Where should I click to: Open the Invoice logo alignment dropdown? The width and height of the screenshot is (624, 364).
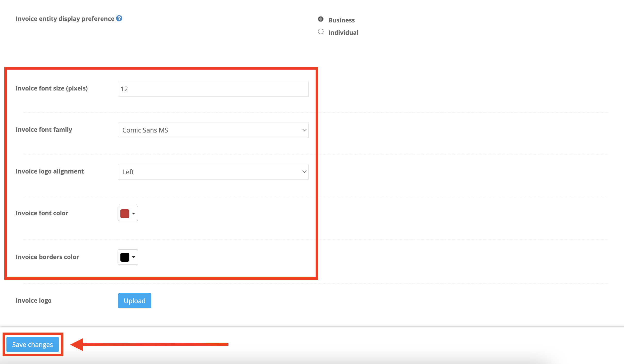pos(213,172)
